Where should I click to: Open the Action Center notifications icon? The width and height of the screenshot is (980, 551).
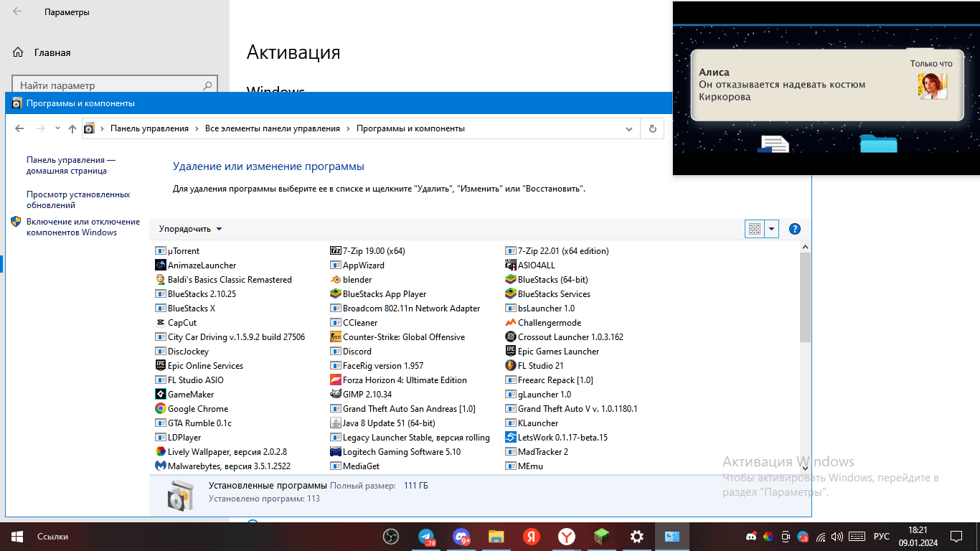point(956,537)
